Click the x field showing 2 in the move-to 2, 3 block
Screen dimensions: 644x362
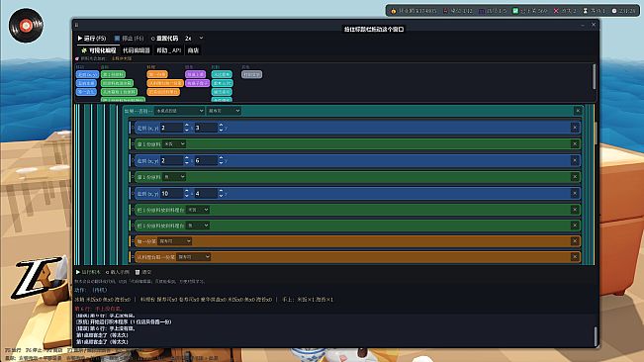click(x=171, y=128)
